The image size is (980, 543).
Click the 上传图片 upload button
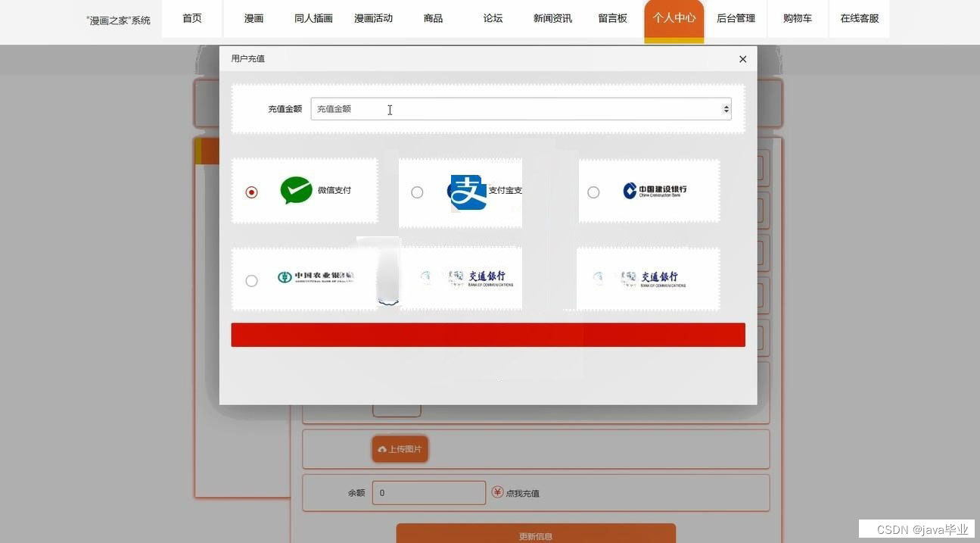click(x=400, y=449)
